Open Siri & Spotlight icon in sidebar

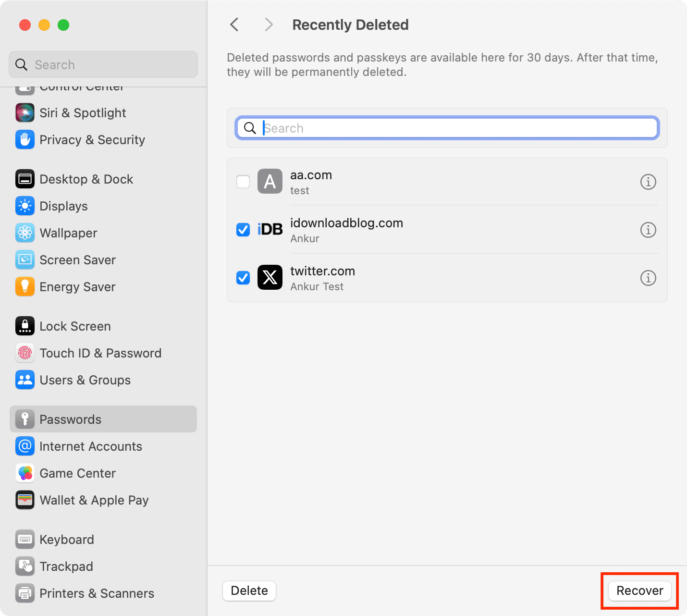coord(25,113)
